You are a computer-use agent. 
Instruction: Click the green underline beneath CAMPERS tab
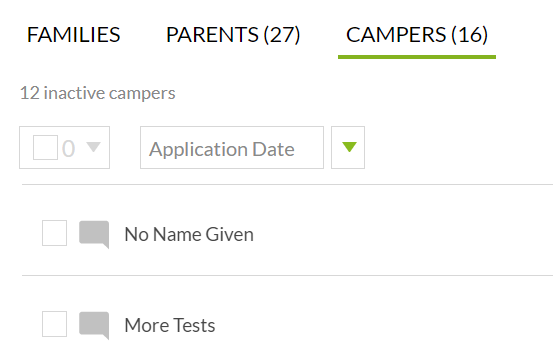[417, 57]
